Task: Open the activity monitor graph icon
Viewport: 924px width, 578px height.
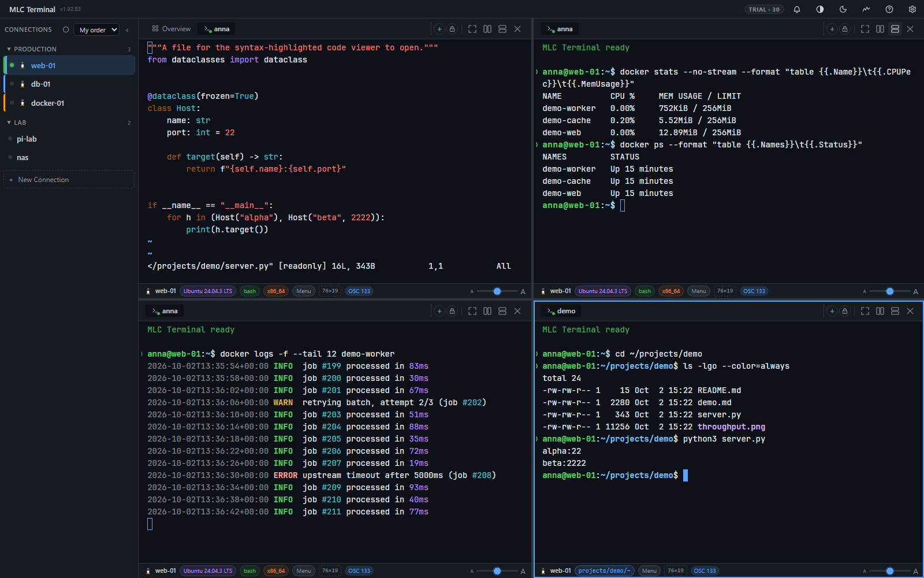Action: [866, 9]
